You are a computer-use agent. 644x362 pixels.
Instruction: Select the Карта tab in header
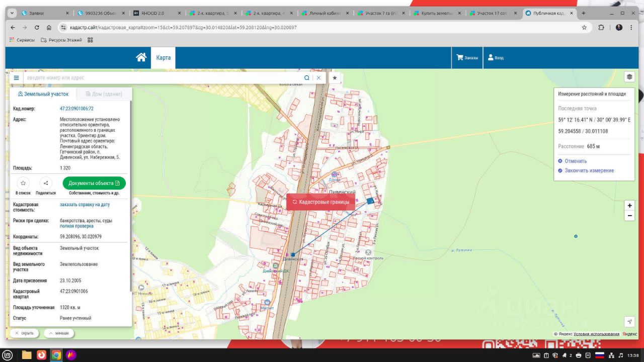164,58
